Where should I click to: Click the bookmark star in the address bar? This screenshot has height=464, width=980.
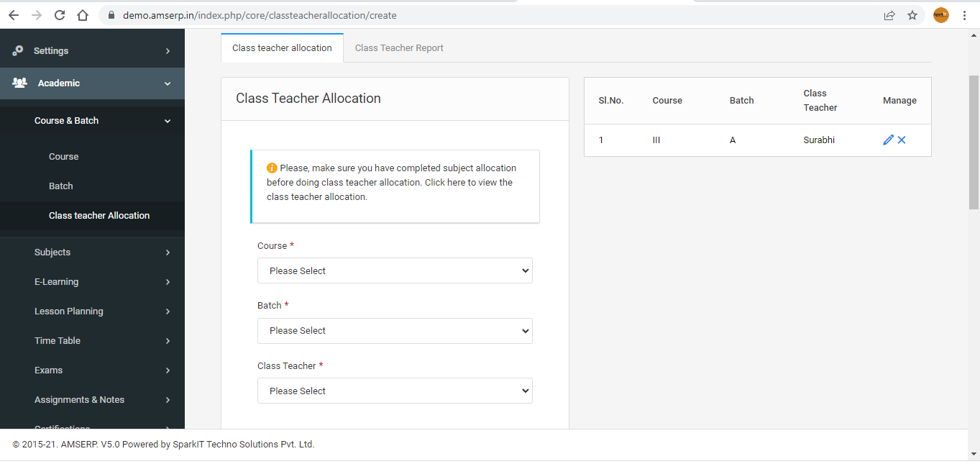[912, 14]
